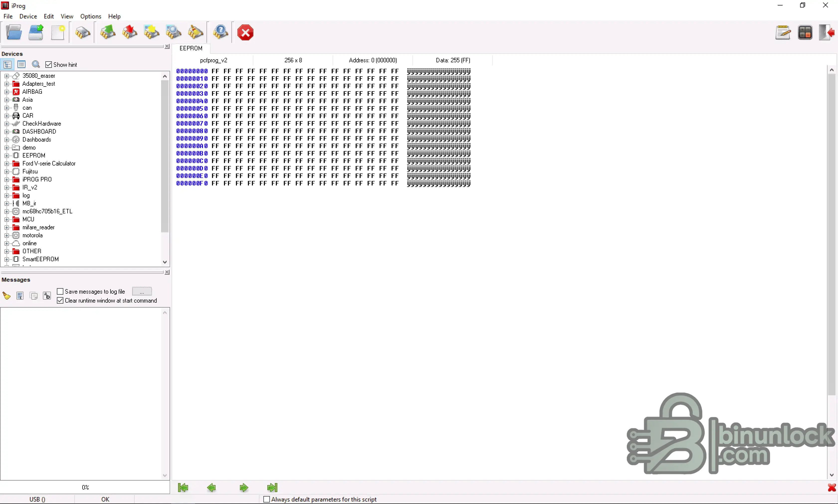Uncheck Clear runtime window at start command
The width and height of the screenshot is (838, 504).
pyautogui.click(x=60, y=301)
